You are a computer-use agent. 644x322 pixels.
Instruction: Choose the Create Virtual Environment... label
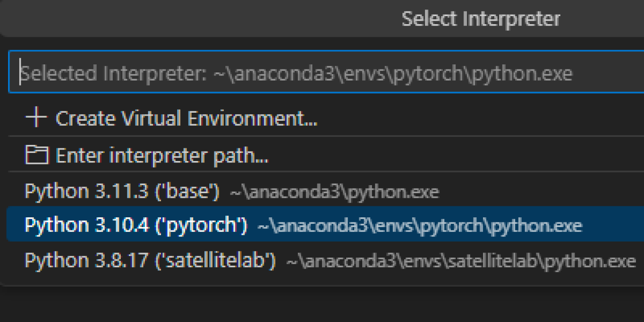point(186,119)
